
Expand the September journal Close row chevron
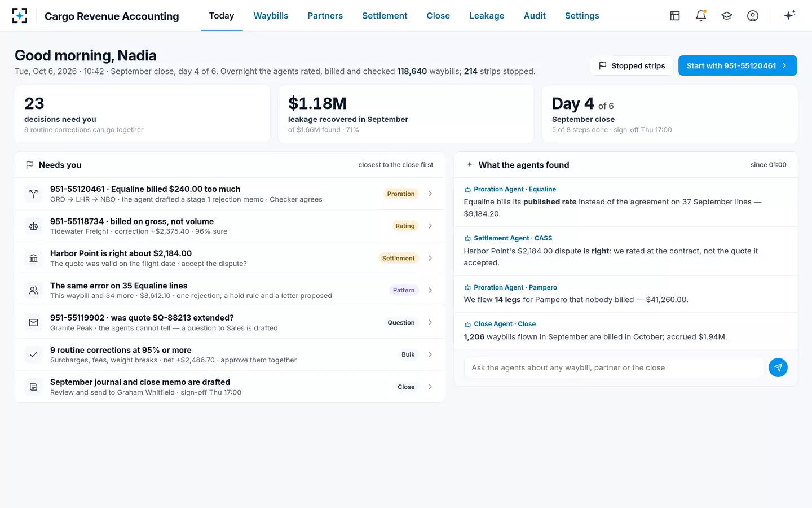point(430,387)
